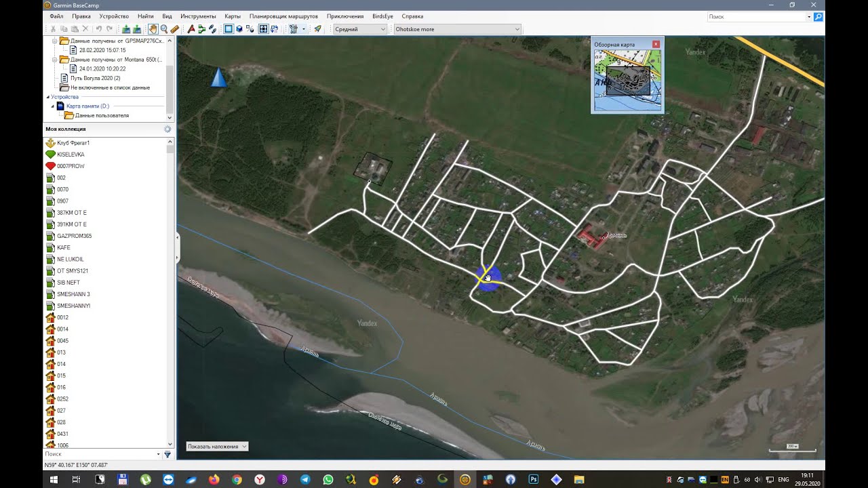Open the activity profile dropdown arrow
Image resolution: width=868 pixels, height=488 pixels.
point(304,29)
